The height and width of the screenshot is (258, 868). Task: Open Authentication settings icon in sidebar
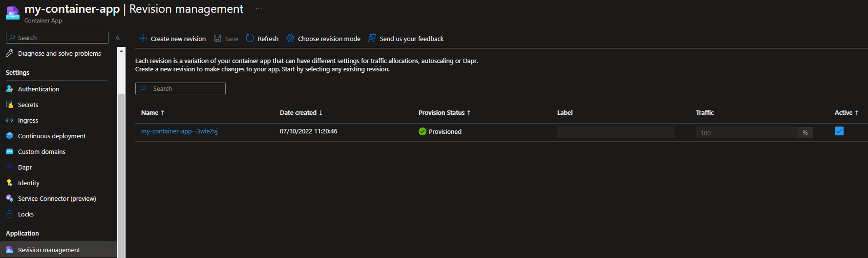(9, 89)
